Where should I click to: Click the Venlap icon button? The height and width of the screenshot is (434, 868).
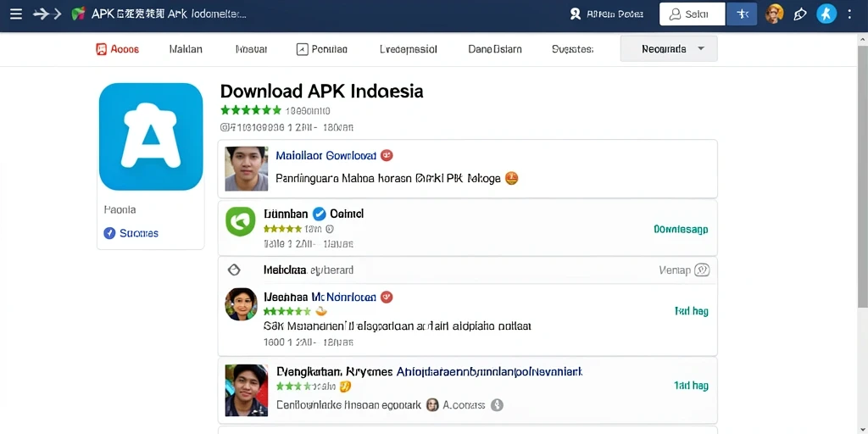[x=702, y=270]
